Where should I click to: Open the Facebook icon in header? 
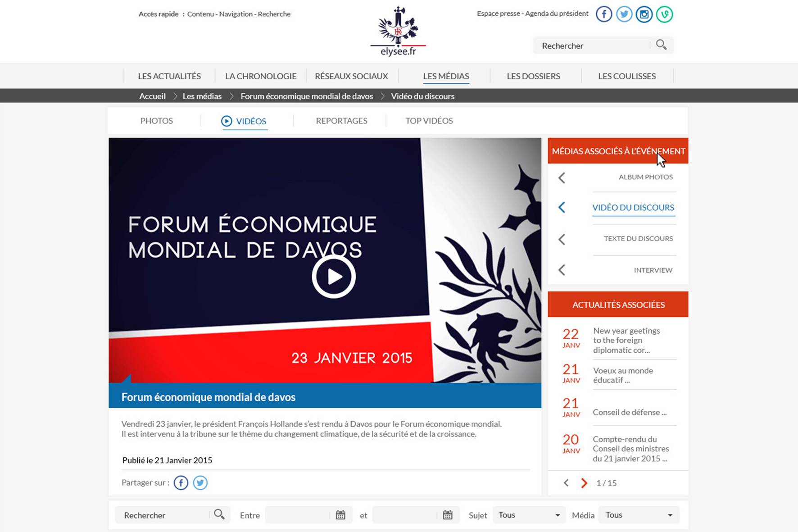[x=604, y=14]
